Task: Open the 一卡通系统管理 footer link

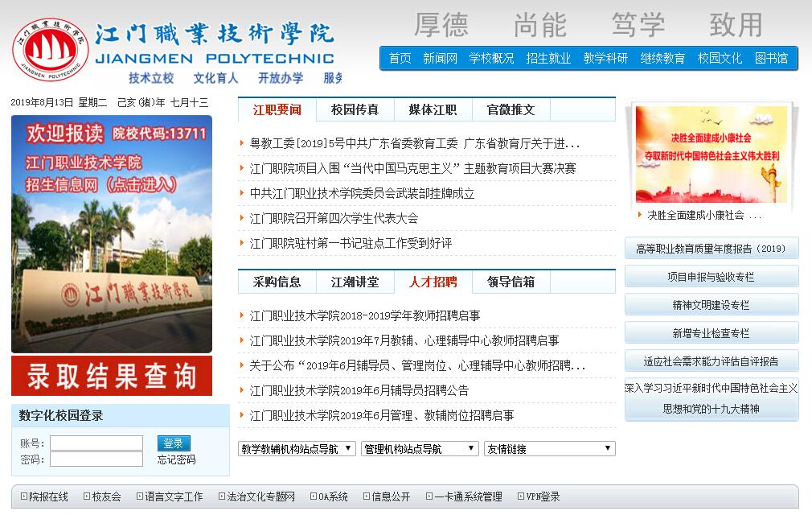Action: coord(467,496)
